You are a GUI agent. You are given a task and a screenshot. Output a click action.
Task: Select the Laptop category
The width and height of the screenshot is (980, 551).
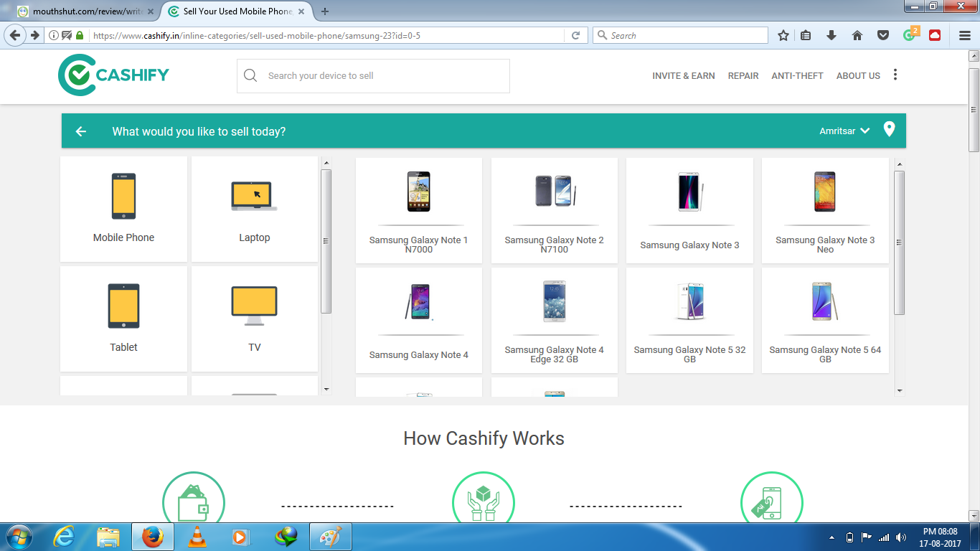pyautogui.click(x=255, y=209)
